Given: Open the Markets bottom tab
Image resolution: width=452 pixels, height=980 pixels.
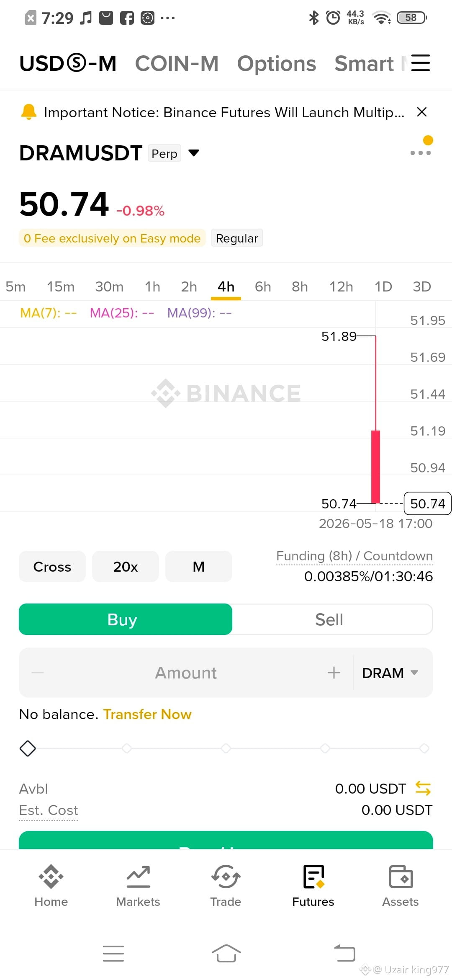Looking at the screenshot, I should (x=138, y=885).
